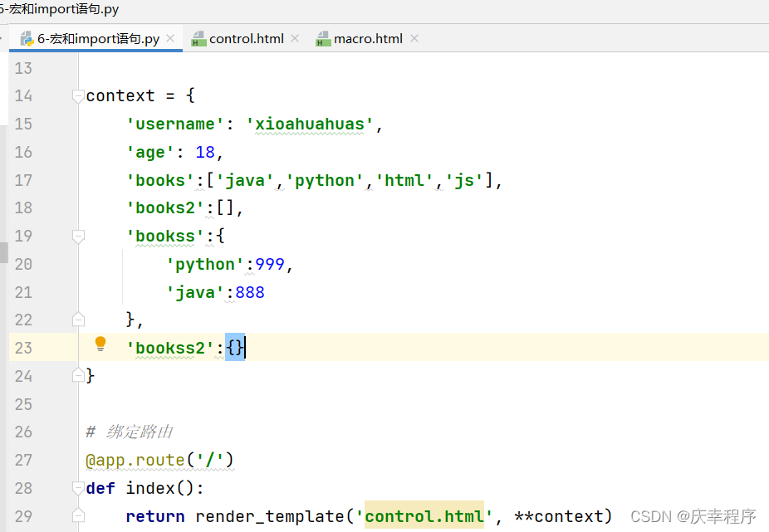Collapse the index function fold marker on line 28
Screen dimensions: 769x532
tap(78, 488)
